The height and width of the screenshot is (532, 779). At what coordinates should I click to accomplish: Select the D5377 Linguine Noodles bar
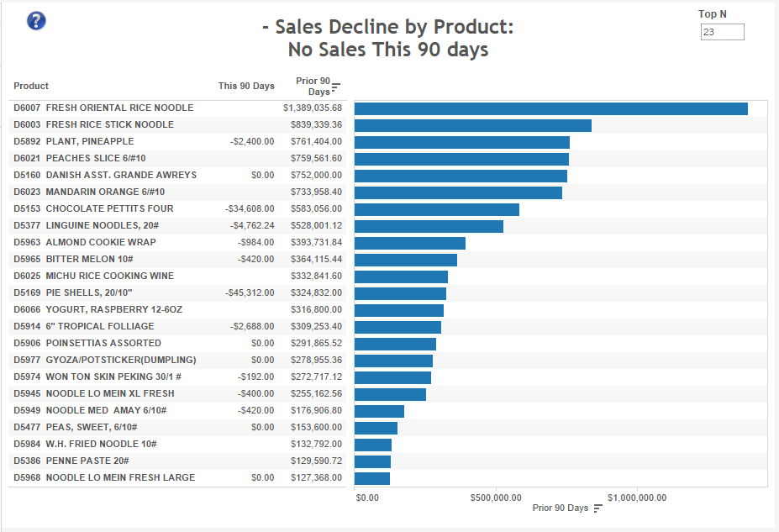click(429, 227)
